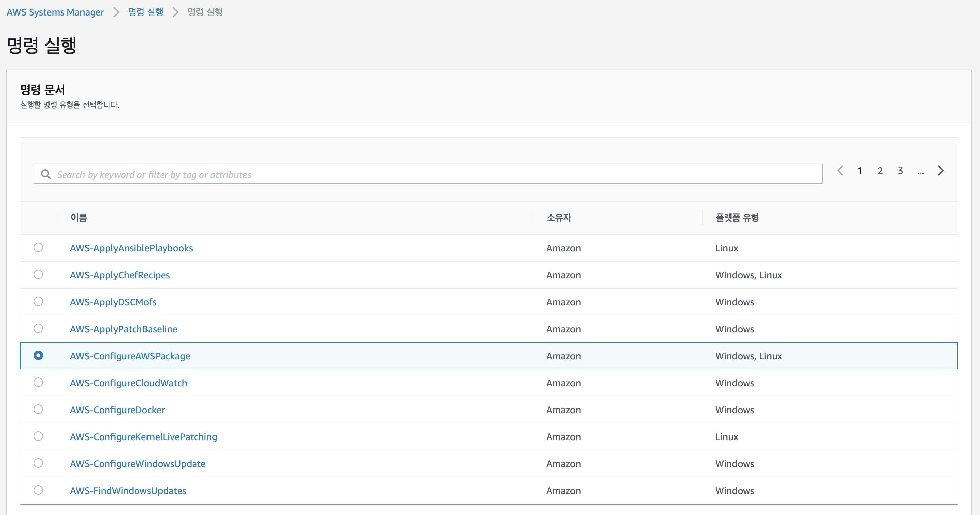Open pagination ellipsis for more pages
Screen dimensions: 980x515
920,171
